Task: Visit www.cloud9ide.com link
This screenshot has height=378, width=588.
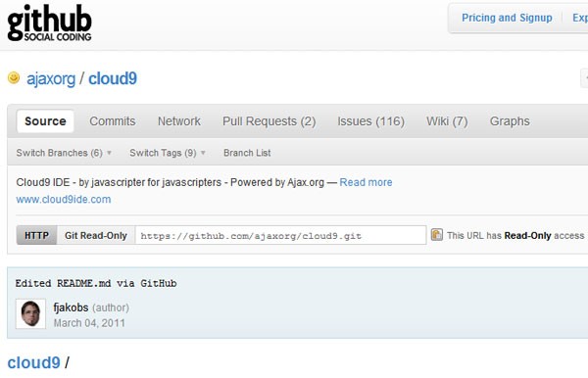Action: tap(64, 200)
